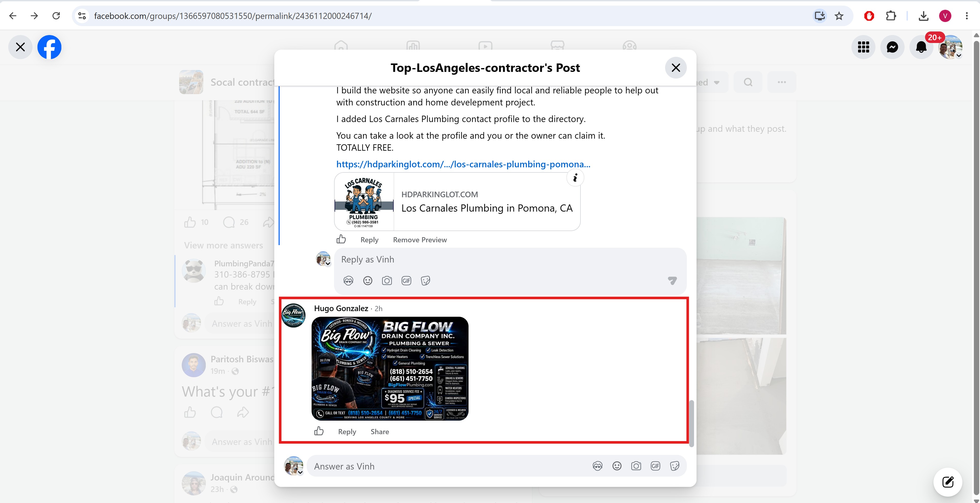
Task: Switch identity on the Answer as Vinh avatar
Action: coord(294,466)
